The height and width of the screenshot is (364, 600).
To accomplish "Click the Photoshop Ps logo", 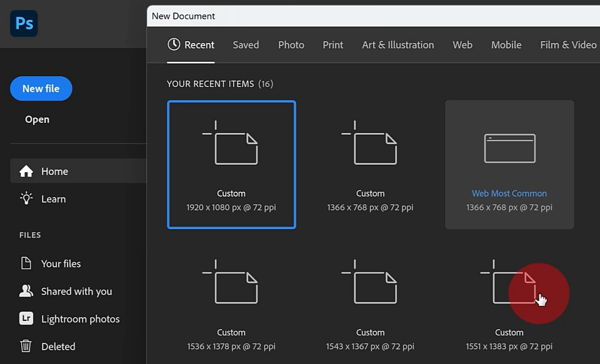I will click(x=24, y=23).
